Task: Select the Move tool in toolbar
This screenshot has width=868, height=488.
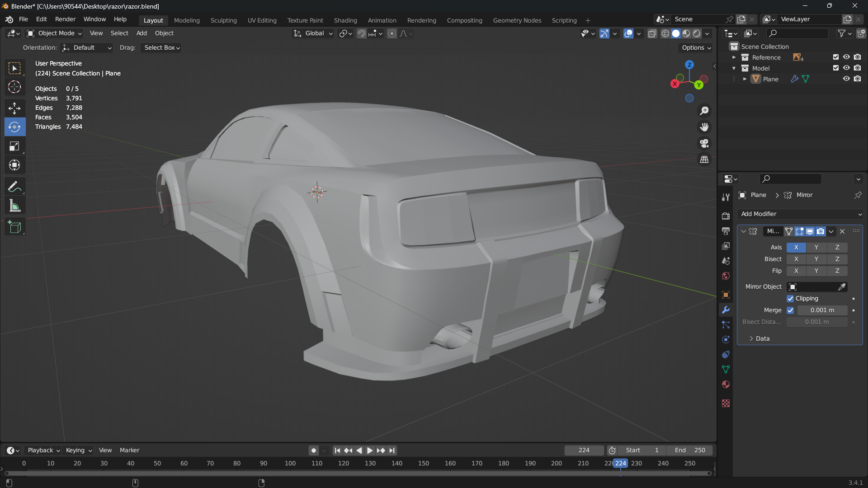Action: coord(14,108)
